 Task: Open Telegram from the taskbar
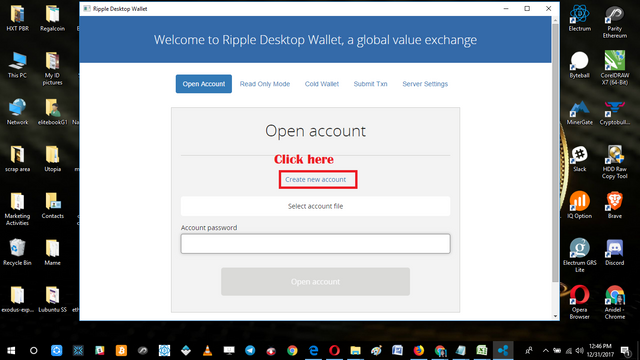coord(250,350)
